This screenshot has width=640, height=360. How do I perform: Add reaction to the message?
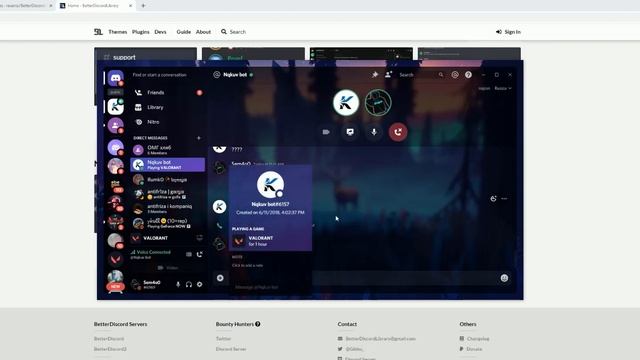coord(493,199)
